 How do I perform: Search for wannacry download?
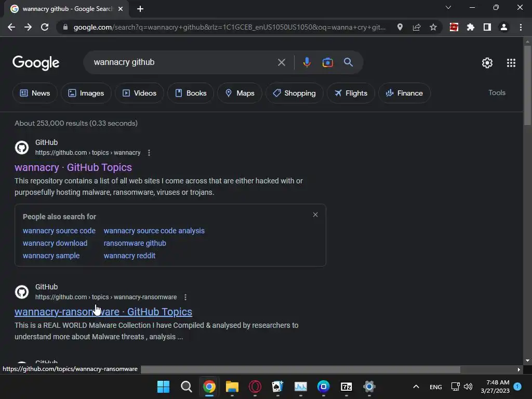55,243
